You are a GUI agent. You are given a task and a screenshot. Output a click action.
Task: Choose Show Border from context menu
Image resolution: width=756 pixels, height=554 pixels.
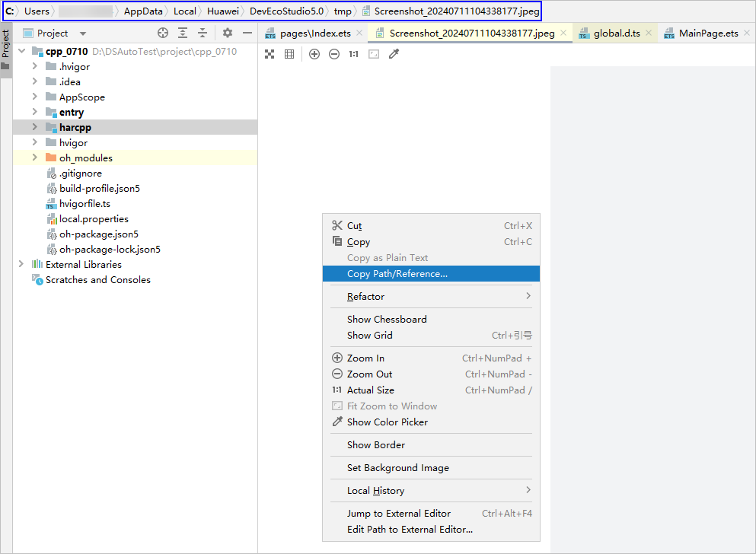coord(376,445)
